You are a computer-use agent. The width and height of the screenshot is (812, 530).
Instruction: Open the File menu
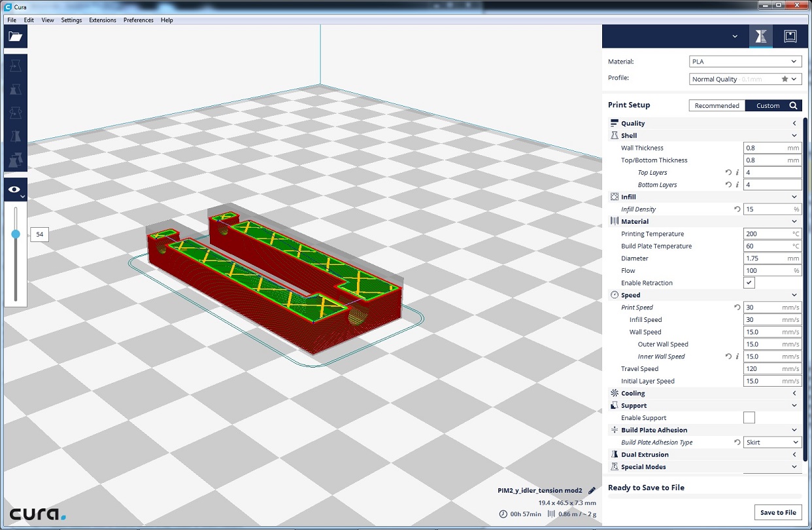[12, 20]
